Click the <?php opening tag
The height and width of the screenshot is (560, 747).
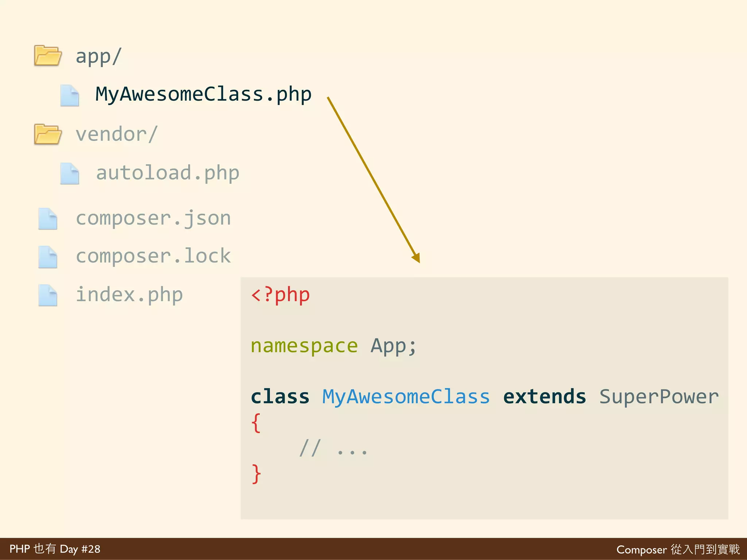click(280, 295)
